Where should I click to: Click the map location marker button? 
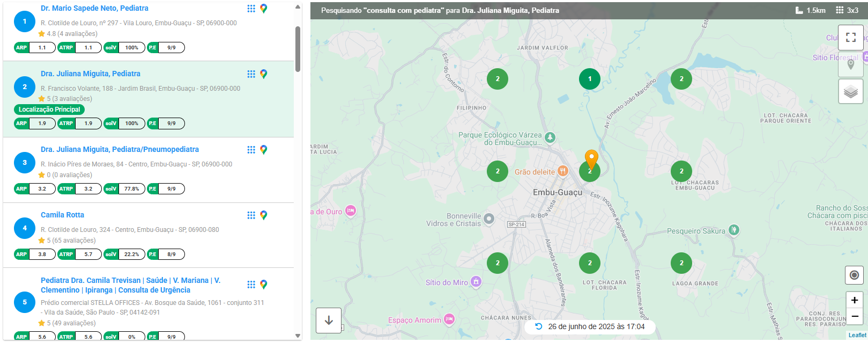tap(850, 64)
